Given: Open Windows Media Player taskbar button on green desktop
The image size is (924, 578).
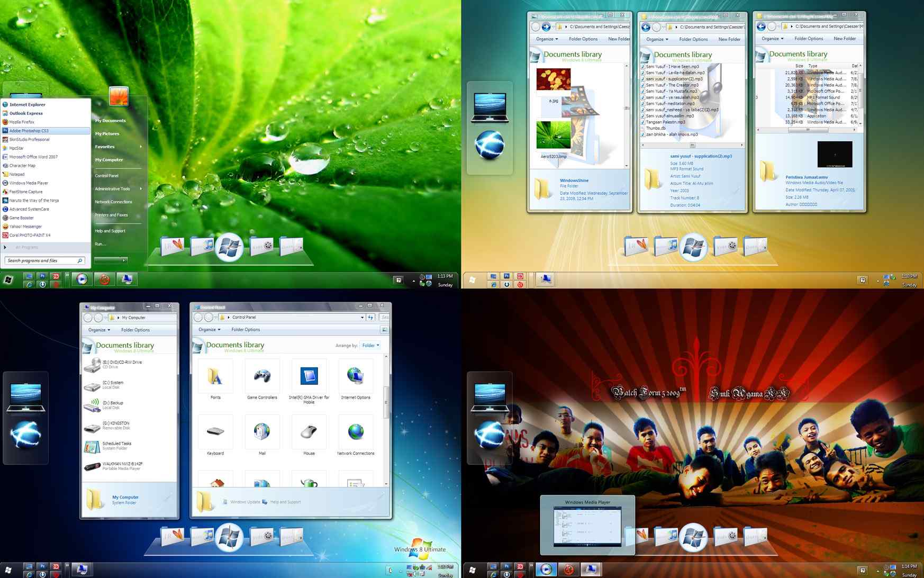Looking at the screenshot, I should click(x=81, y=279).
